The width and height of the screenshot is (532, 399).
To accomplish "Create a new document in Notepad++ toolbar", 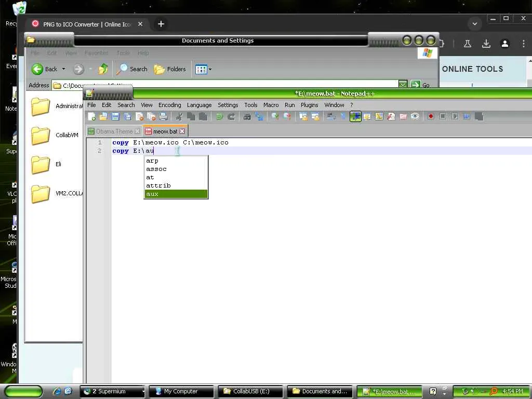I will 91,117.
